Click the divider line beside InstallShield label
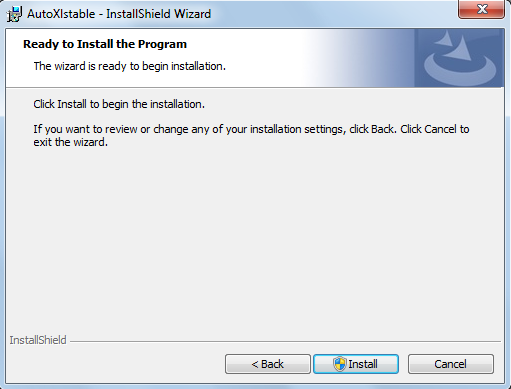Screen dimensions: 511x389 click(285, 341)
